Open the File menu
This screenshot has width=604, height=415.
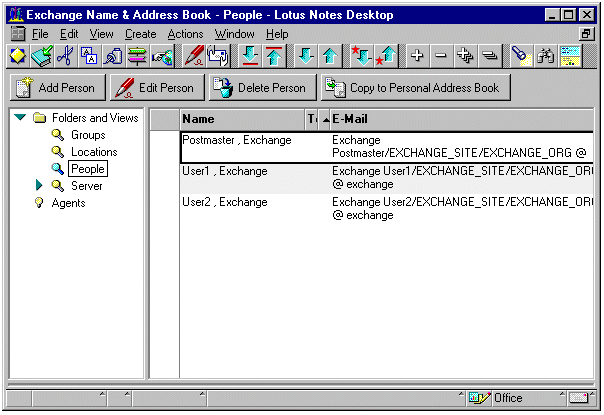tap(40, 34)
